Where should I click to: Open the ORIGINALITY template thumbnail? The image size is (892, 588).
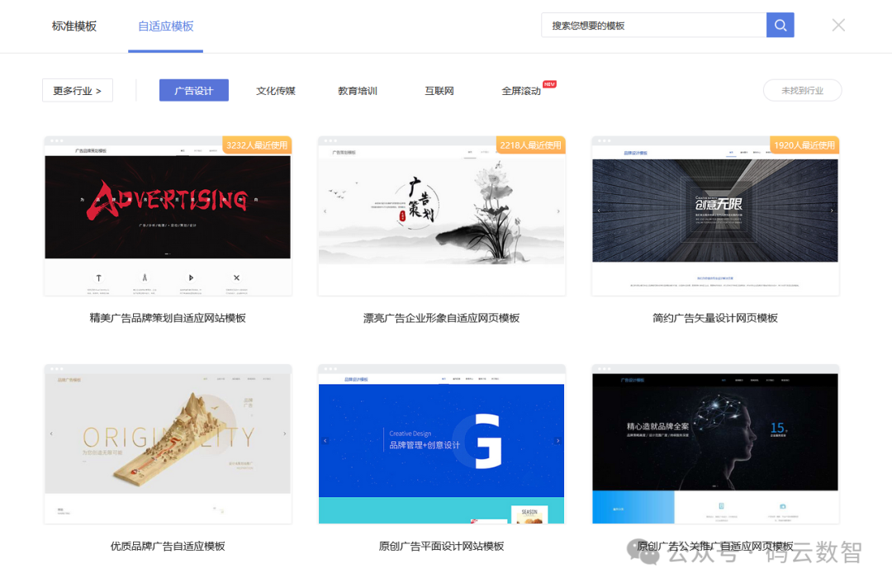168,444
